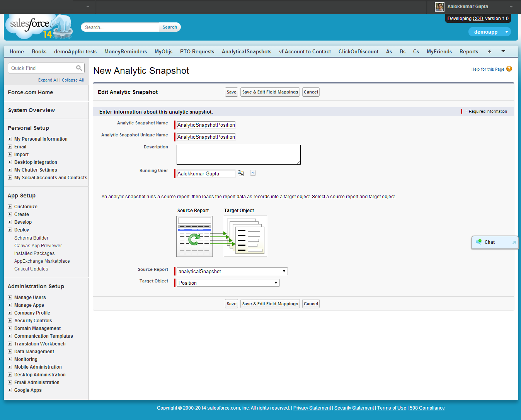Click the Quick Find magnifier icon
Viewport: 521px width, 420px height.
pos(79,68)
